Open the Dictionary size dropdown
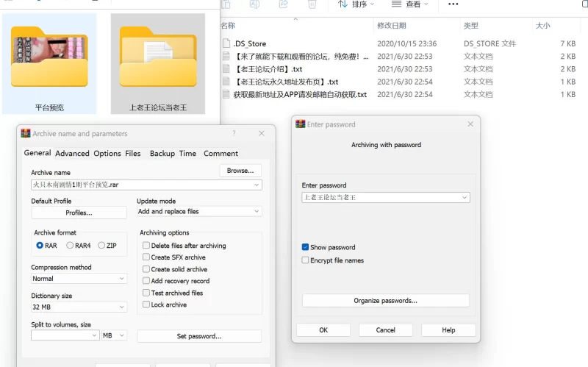This screenshot has width=588, height=367. coord(79,307)
